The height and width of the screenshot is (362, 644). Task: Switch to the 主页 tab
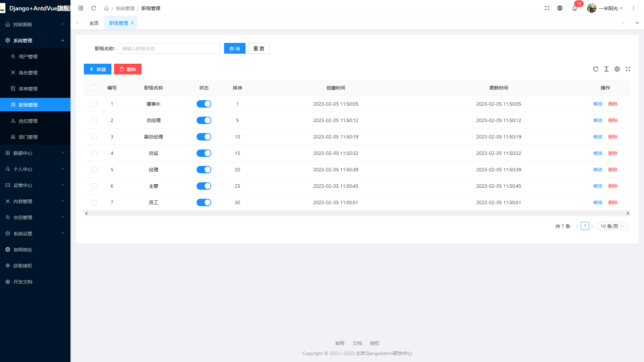(x=94, y=23)
